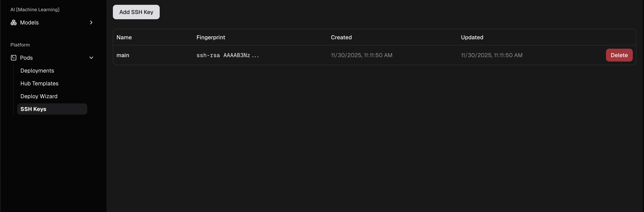Viewport: 644px width, 212px height.
Task: Sort the table by Name column
Action: click(x=124, y=37)
